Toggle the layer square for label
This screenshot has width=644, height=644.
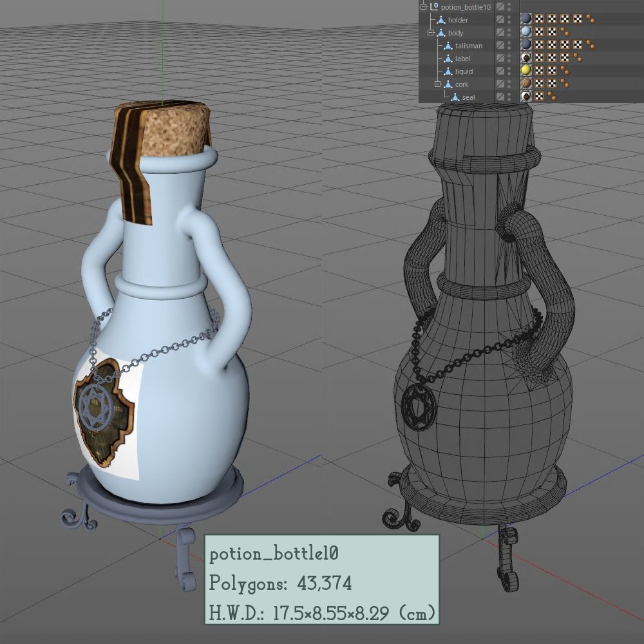tap(500, 58)
